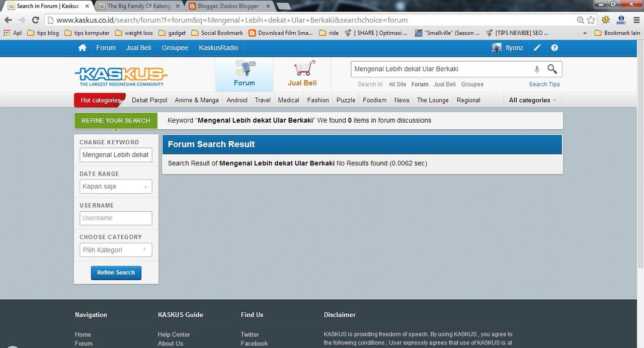Click the Kaskus logo

pyautogui.click(x=121, y=76)
